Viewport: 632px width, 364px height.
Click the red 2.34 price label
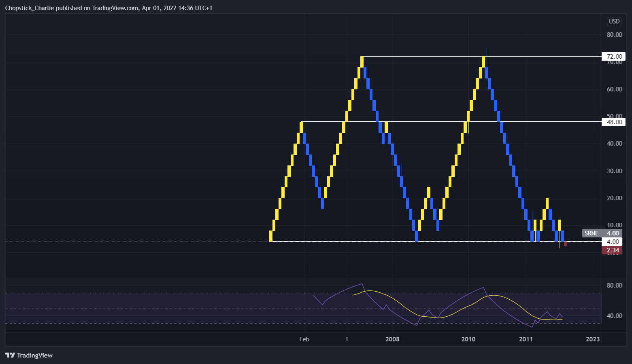point(612,250)
